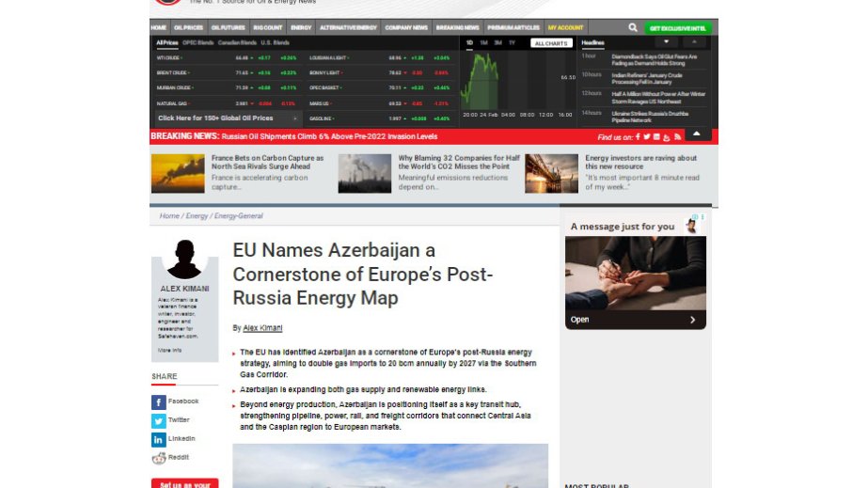Open Oil Prices menu
868x488 pixels.
(188, 27)
